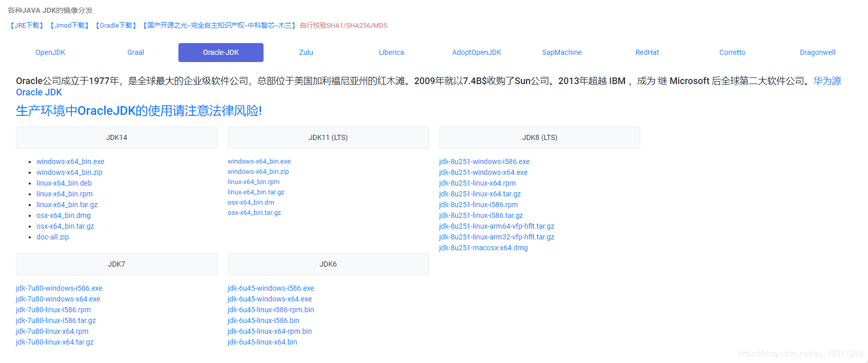The height and width of the screenshot is (363, 868).
Task: Download jdk-7u80-linux-x64.rpm
Action: 52,331
